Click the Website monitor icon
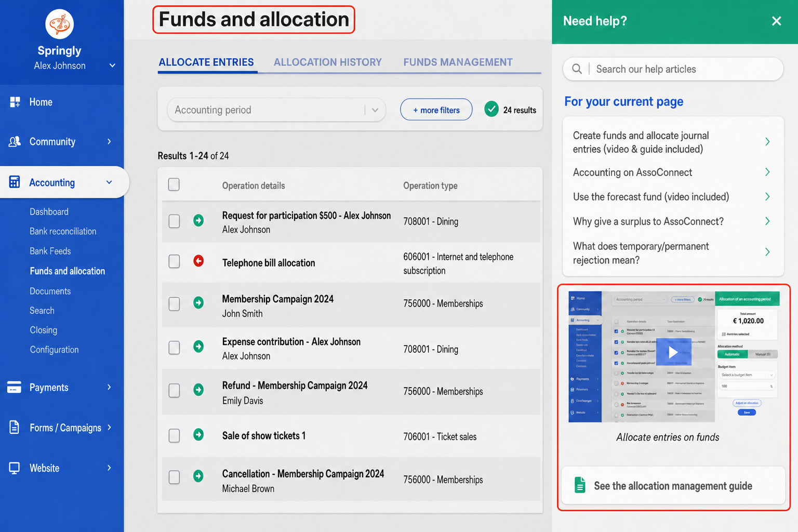Image resolution: width=798 pixels, height=532 pixels. click(15, 468)
